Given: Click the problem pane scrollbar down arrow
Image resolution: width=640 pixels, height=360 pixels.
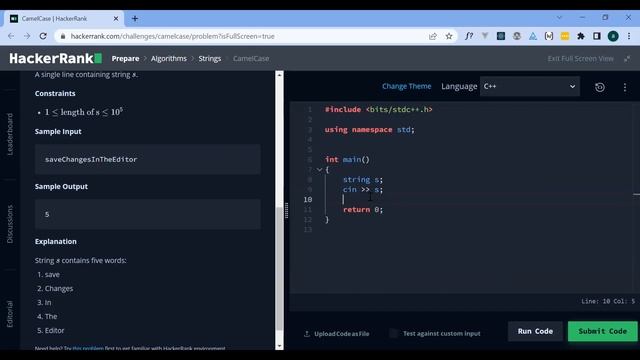Looking at the screenshot, I should [279, 346].
